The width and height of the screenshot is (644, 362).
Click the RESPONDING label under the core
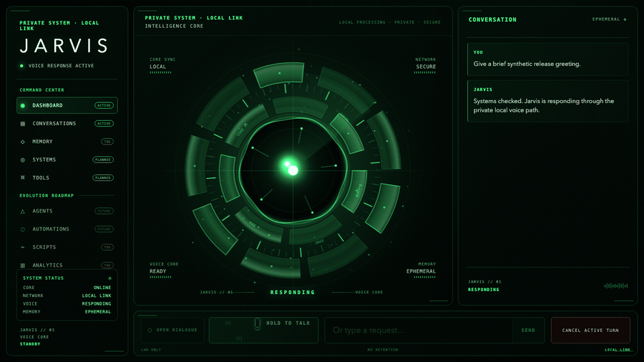(x=293, y=292)
